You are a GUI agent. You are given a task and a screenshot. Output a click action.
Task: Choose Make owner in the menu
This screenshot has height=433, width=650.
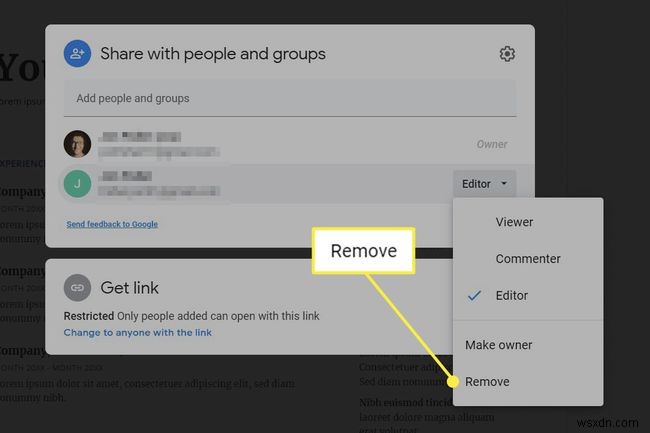(x=528, y=345)
